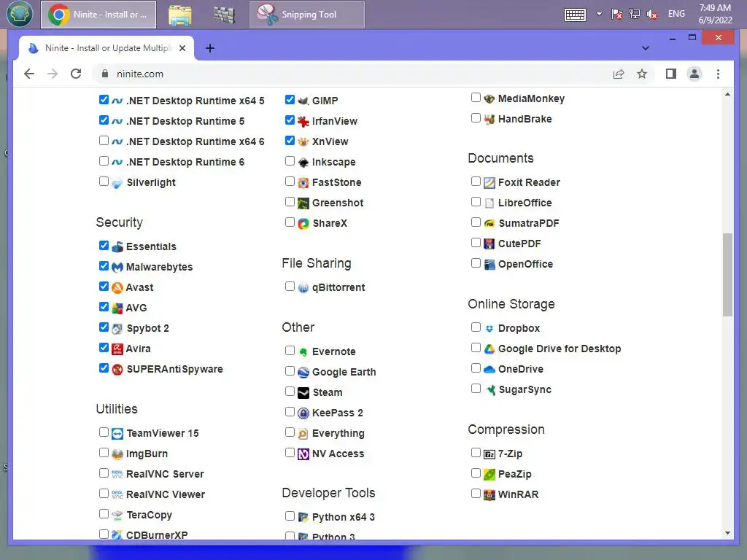Check the ImgBurn checkbox
The image size is (747, 560).
[104, 452]
